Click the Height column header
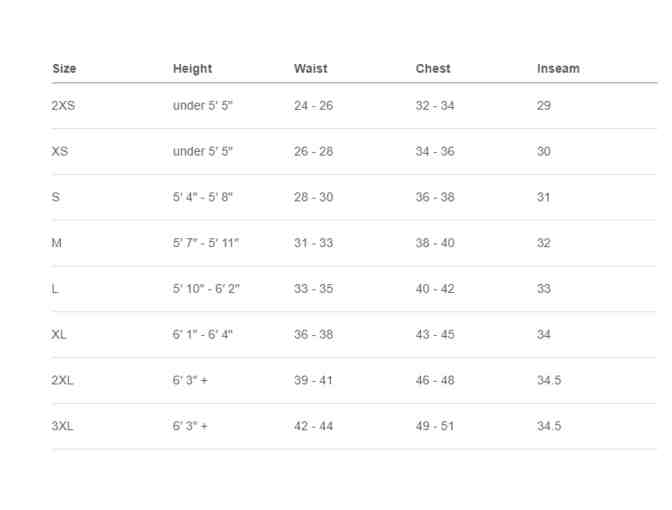This screenshot has height=510, width=672. (x=192, y=69)
